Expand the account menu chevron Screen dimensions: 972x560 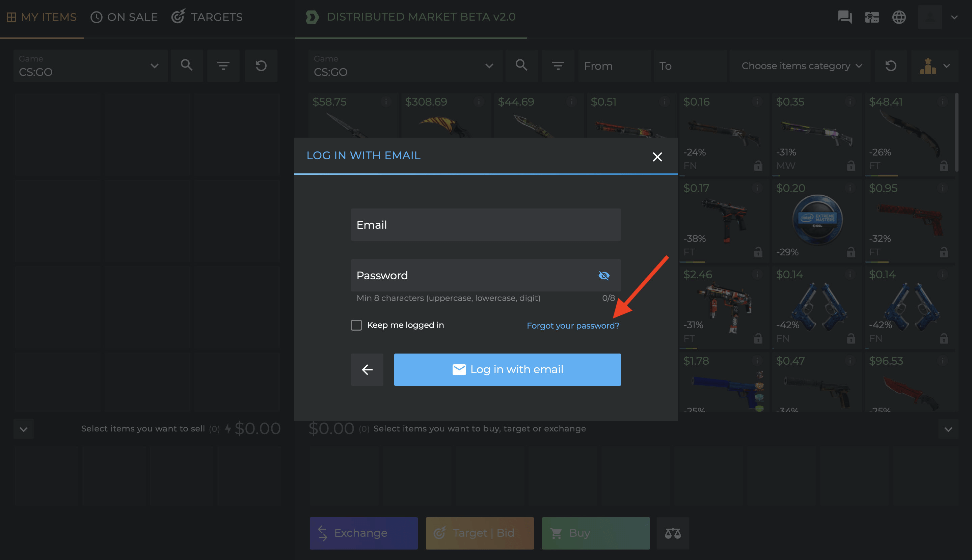(954, 17)
